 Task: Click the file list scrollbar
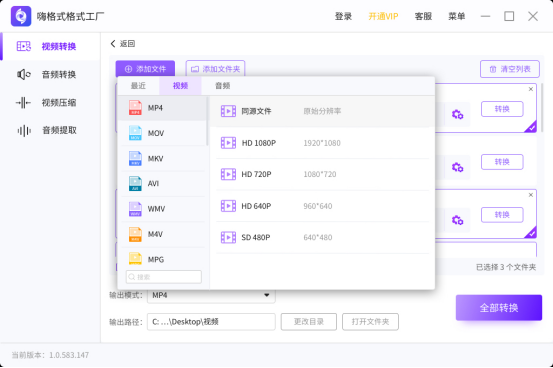pos(542,108)
